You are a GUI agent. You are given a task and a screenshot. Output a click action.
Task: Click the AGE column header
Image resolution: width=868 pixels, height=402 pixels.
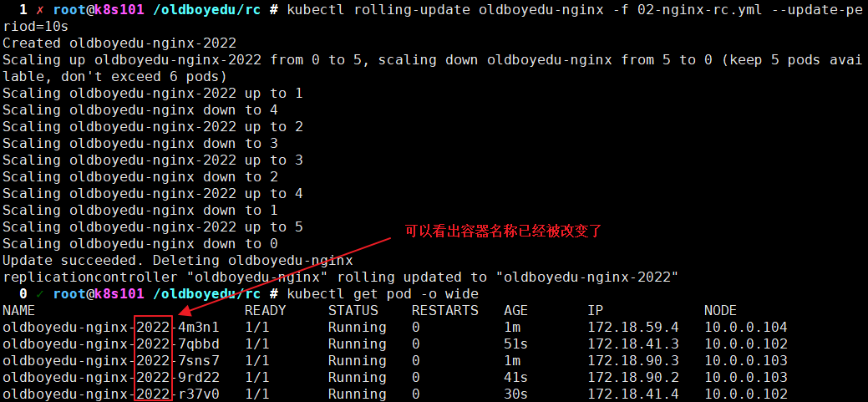tap(515, 311)
